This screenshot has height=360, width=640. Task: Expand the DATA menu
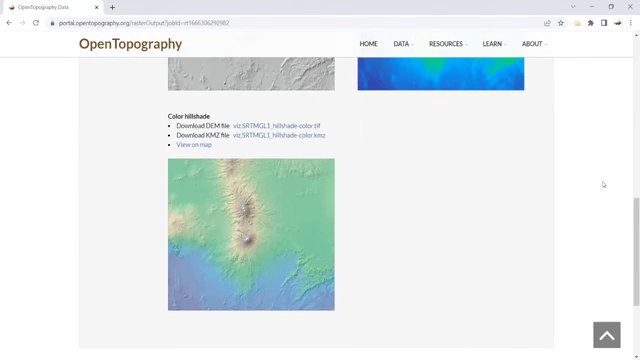pyautogui.click(x=403, y=44)
